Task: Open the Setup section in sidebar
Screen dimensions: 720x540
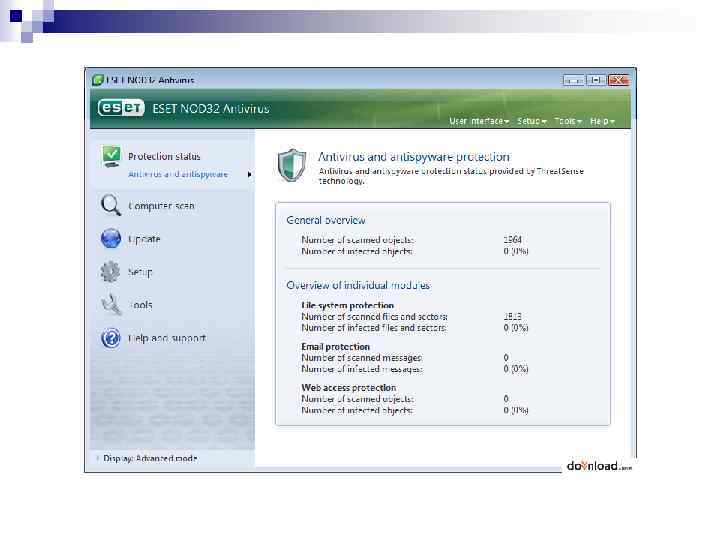Action: pos(140,272)
